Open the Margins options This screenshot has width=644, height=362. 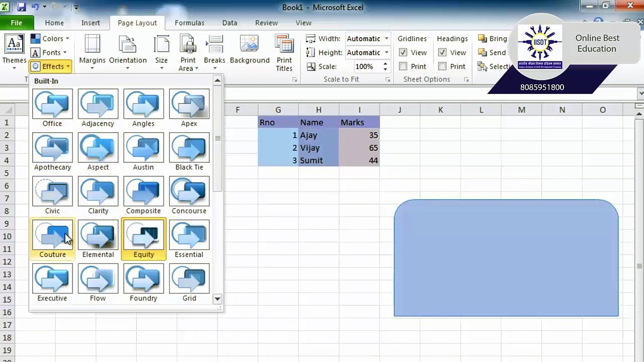pos(92,53)
